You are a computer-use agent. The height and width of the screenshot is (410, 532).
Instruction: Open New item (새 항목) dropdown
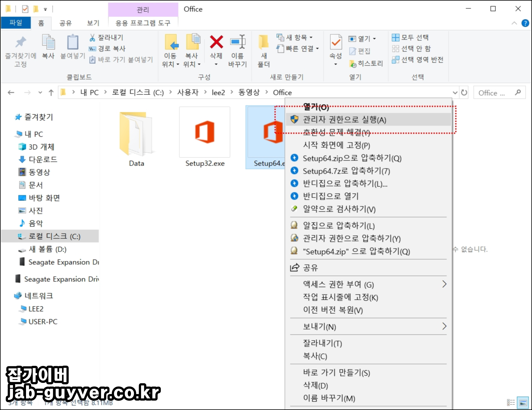tap(295, 38)
